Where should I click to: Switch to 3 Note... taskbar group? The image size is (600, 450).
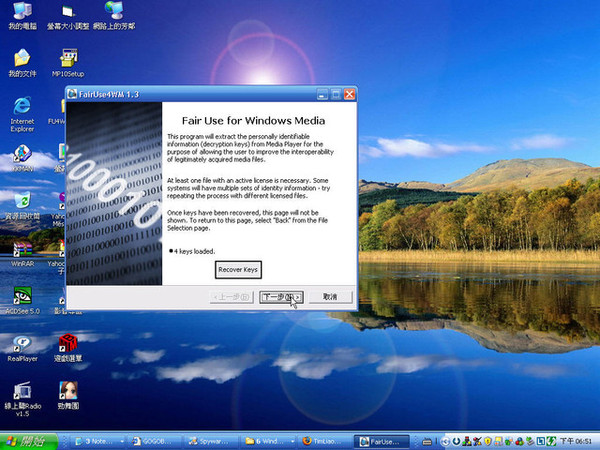click(98, 442)
